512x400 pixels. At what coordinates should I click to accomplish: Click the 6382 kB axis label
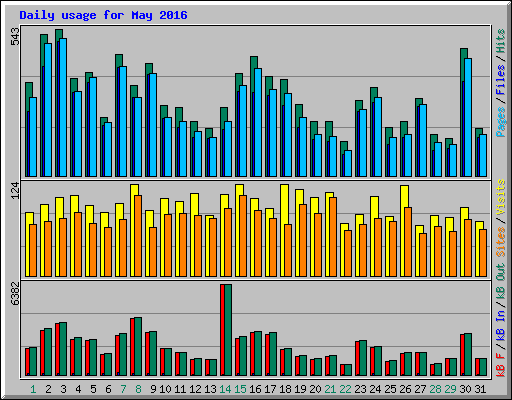[15, 294]
